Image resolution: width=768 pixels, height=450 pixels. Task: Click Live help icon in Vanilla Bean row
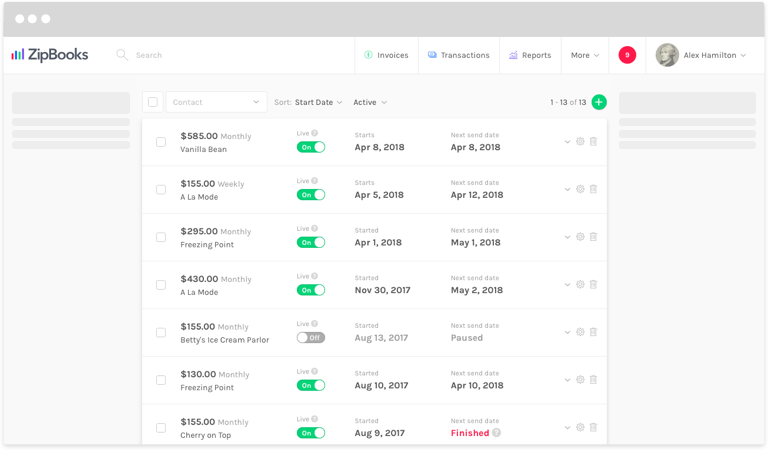click(314, 133)
